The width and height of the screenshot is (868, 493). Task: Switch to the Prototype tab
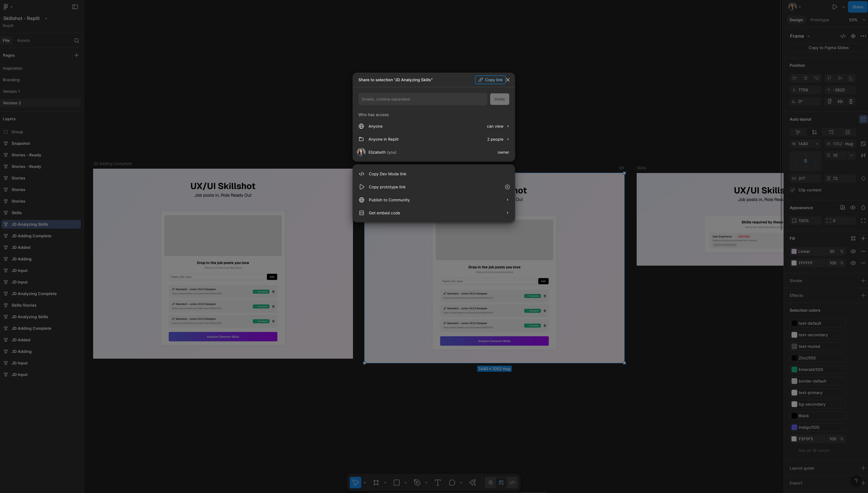pyautogui.click(x=820, y=20)
